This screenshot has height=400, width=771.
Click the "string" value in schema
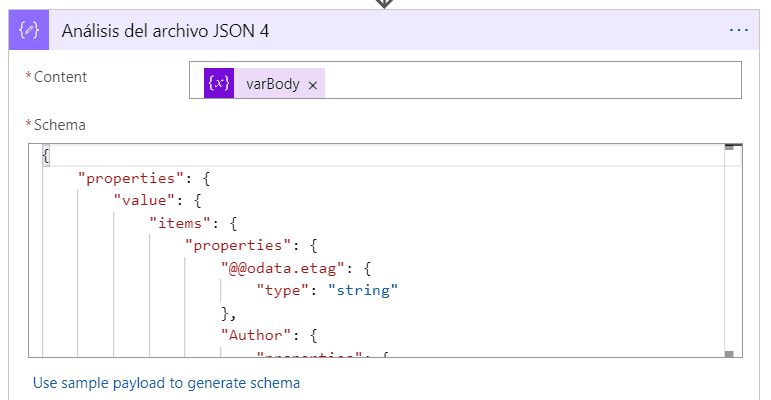click(x=363, y=290)
